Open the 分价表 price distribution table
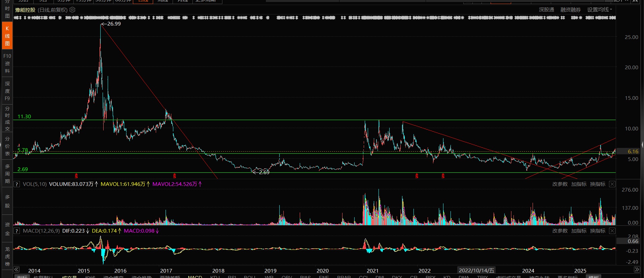The height and width of the screenshot is (278, 644). (7, 146)
